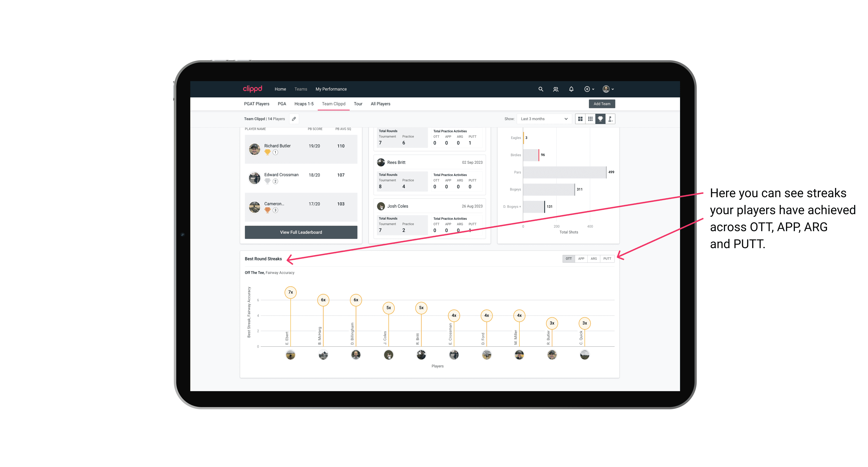
Task: Select the Team Clippd tab
Action: (334, 104)
